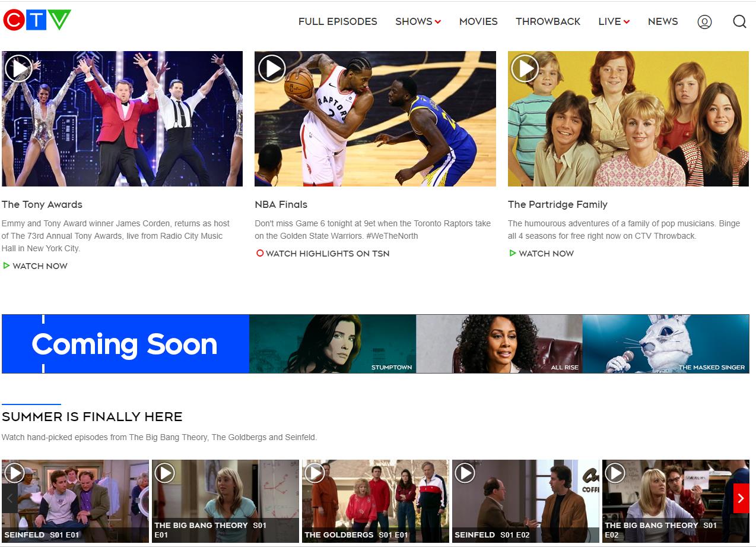Click Partridge Family description about pop musicians
756x547 pixels.
(x=624, y=230)
